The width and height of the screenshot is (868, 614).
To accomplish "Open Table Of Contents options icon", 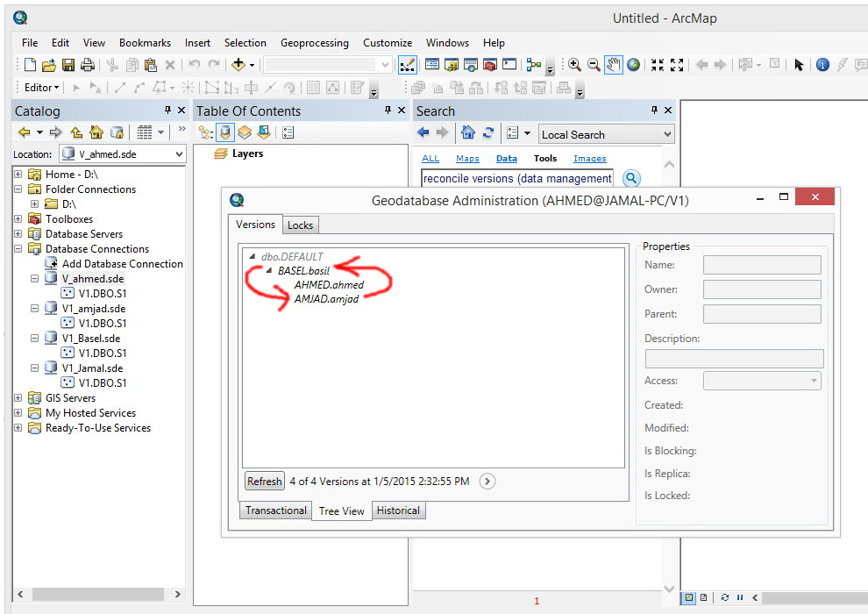I will pos(288,132).
